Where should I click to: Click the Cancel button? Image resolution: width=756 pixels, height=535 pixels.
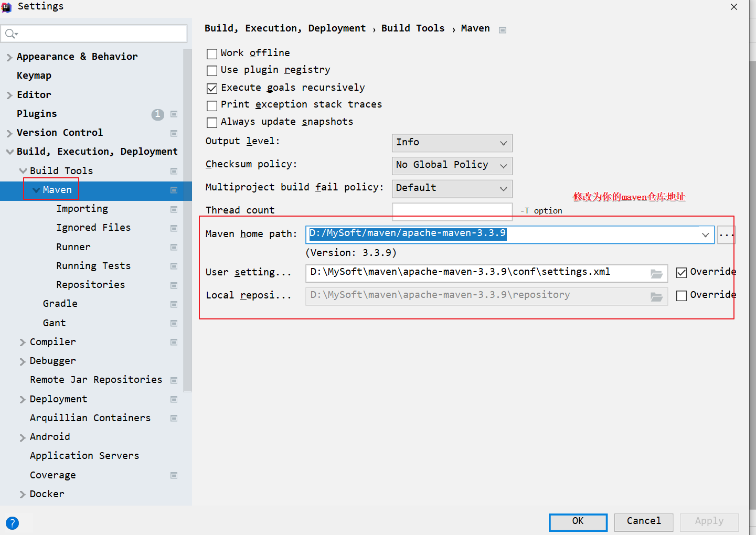(644, 522)
